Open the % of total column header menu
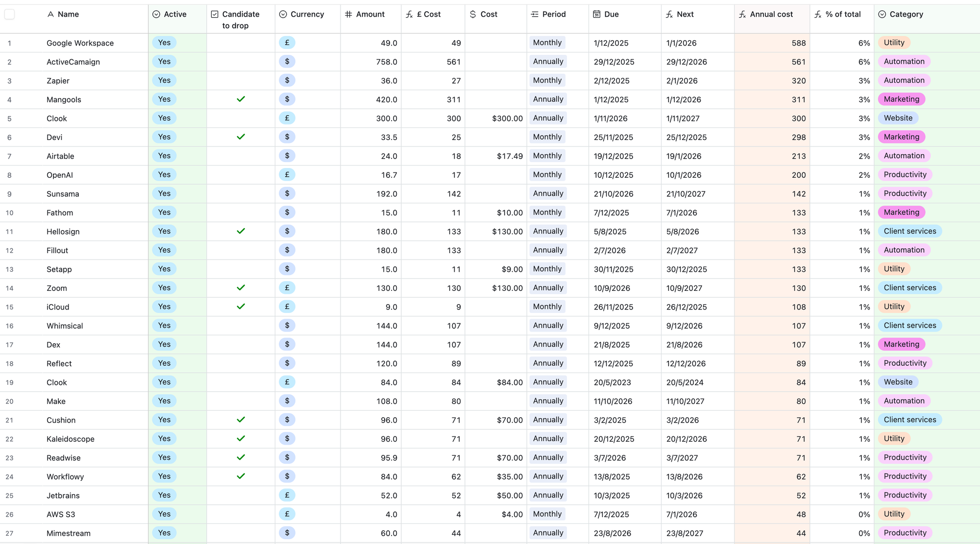 [842, 14]
